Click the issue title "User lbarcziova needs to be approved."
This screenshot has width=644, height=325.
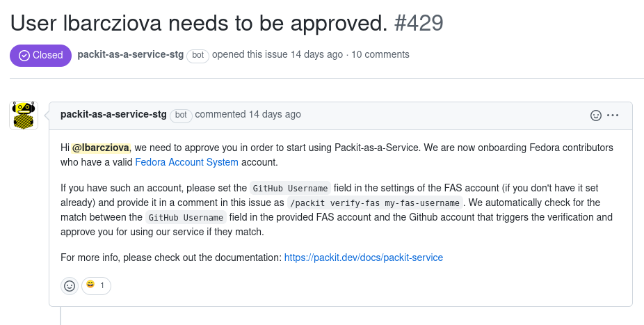pos(198,23)
